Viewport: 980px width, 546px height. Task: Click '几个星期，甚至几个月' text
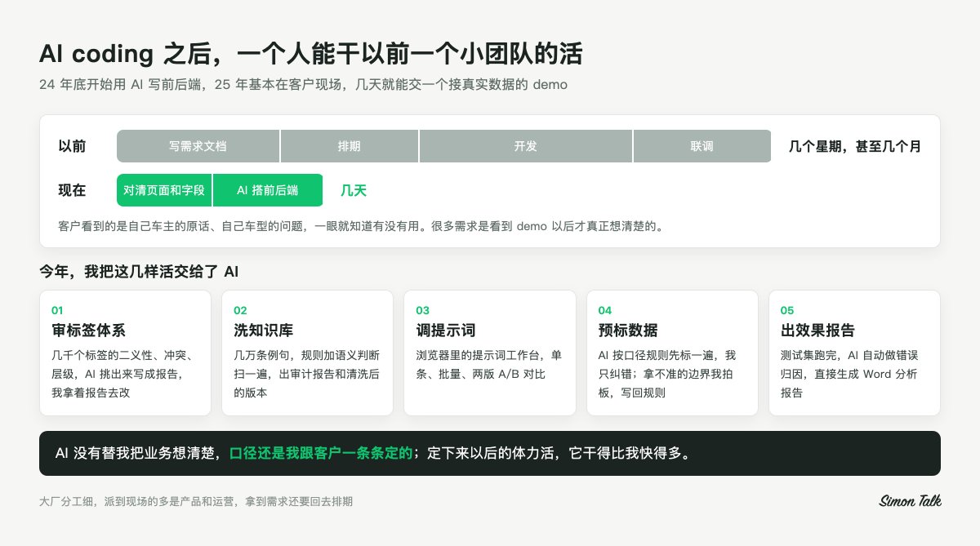point(855,147)
